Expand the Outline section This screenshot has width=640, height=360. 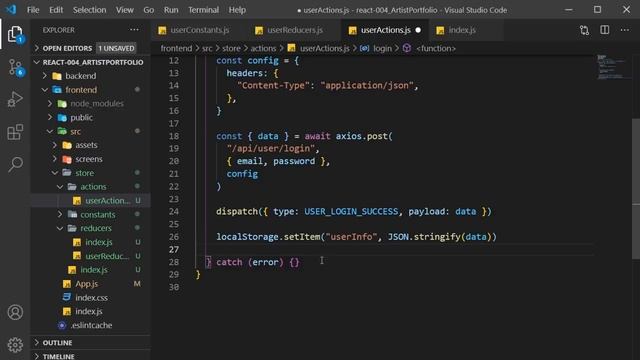pos(91,342)
